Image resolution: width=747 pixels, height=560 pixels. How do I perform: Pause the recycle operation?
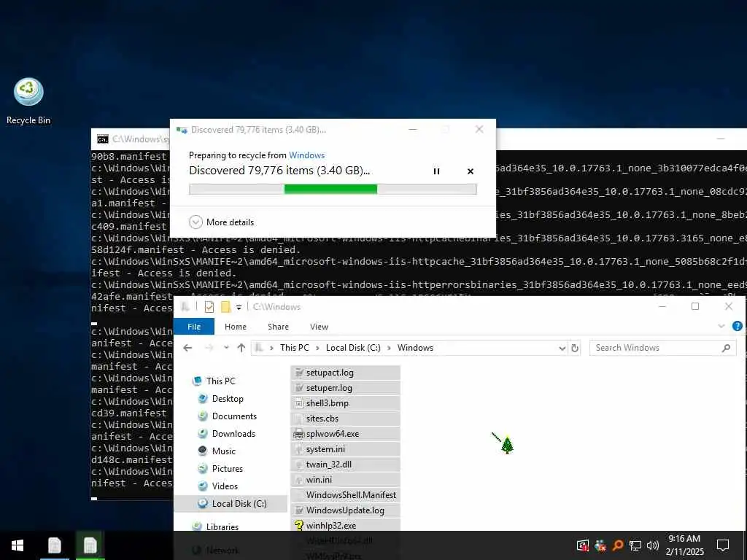(436, 171)
